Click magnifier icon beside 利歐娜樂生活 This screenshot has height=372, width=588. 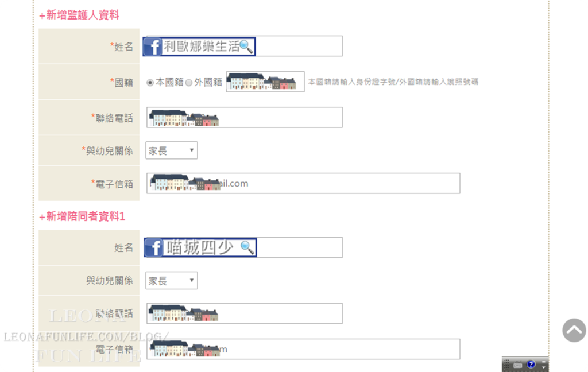[x=246, y=46]
